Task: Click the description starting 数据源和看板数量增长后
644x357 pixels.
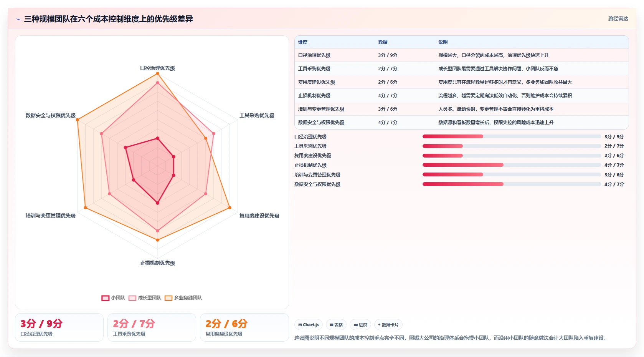Action: click(x=496, y=123)
